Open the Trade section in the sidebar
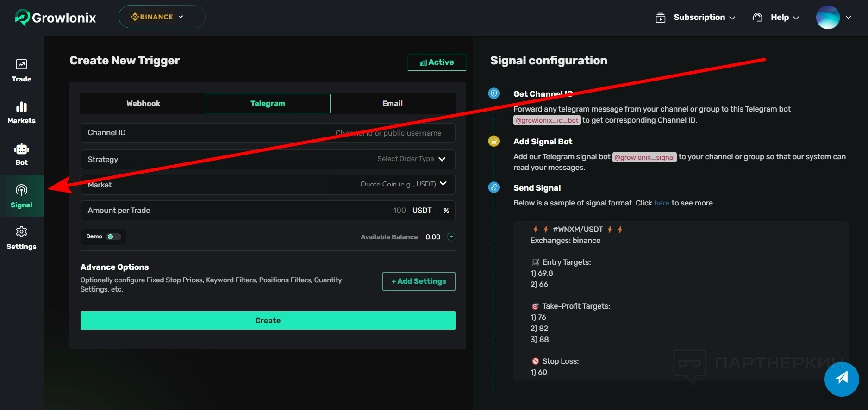 pyautogui.click(x=21, y=70)
